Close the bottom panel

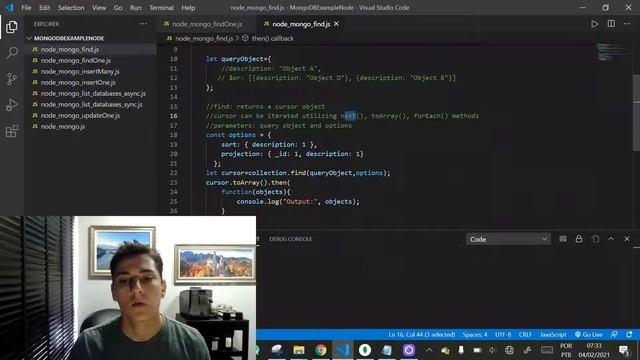pos(627,239)
